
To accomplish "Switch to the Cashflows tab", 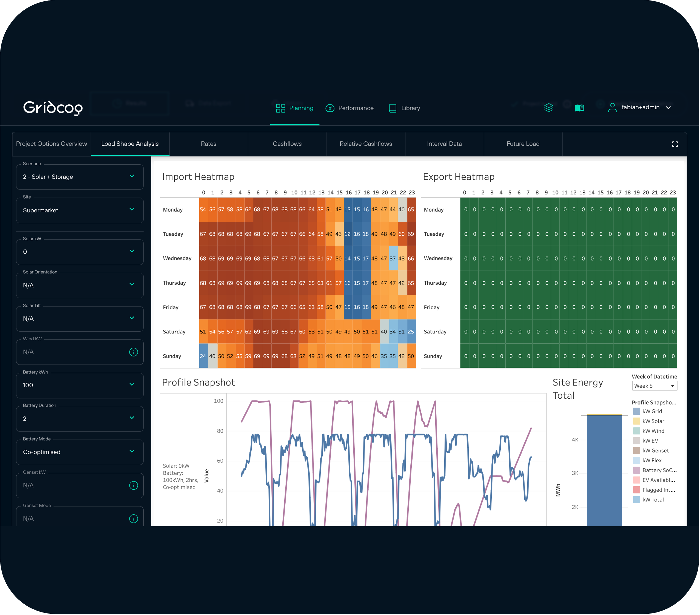I will pos(287,144).
